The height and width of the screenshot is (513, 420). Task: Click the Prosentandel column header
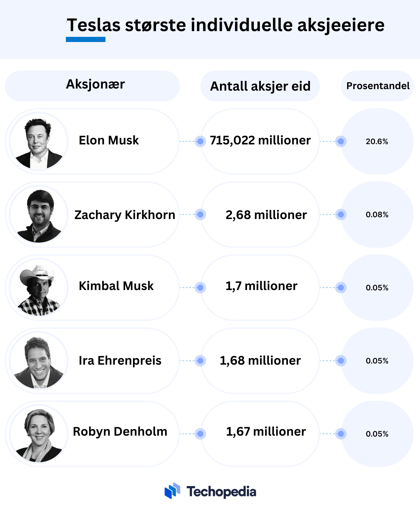click(377, 86)
